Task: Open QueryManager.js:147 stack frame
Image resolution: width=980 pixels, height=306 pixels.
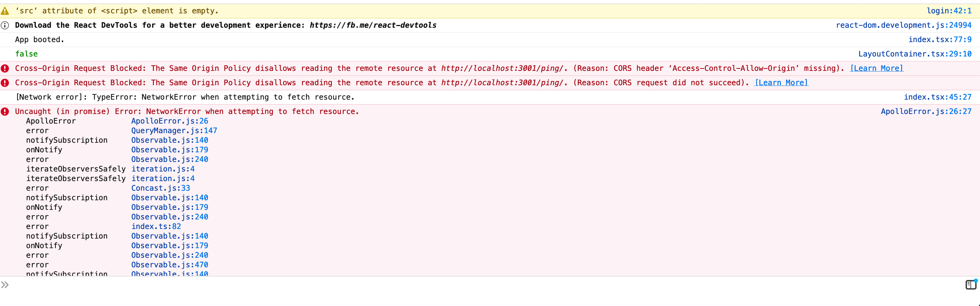Action: (174, 130)
